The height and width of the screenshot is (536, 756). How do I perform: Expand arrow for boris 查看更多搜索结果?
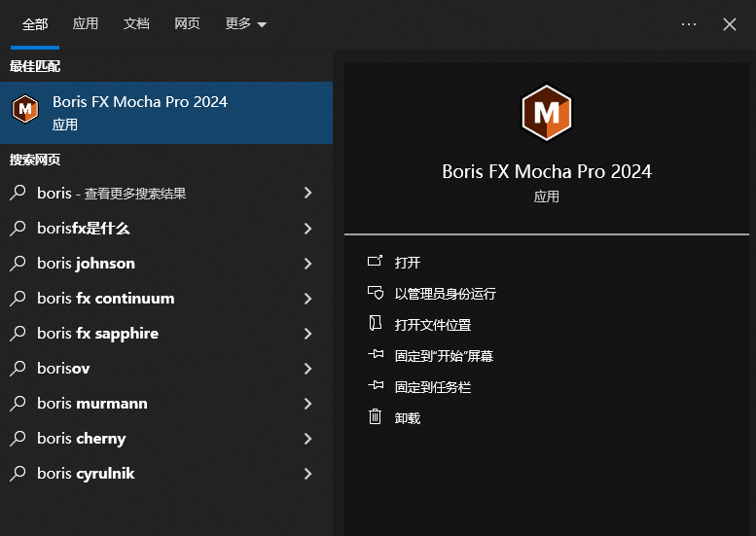click(x=307, y=193)
